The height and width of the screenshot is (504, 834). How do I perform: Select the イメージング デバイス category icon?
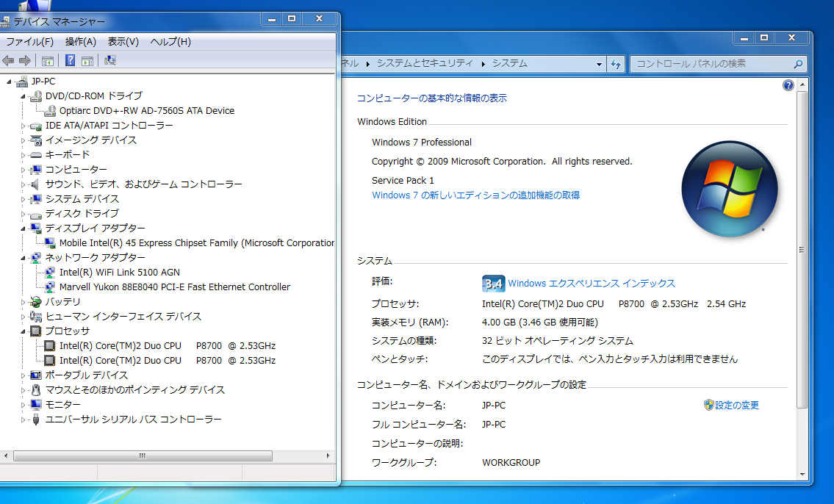(35, 140)
